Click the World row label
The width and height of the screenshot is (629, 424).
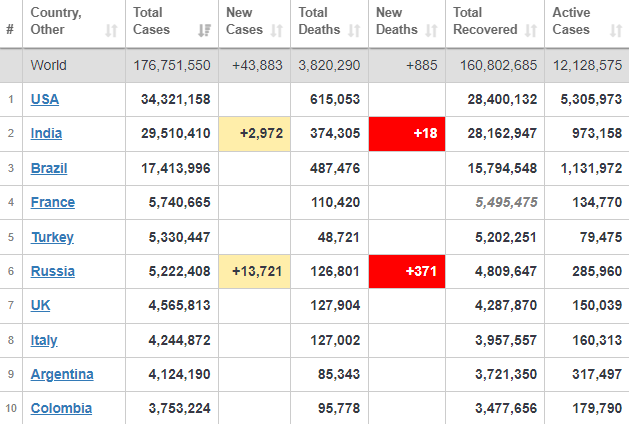point(49,65)
